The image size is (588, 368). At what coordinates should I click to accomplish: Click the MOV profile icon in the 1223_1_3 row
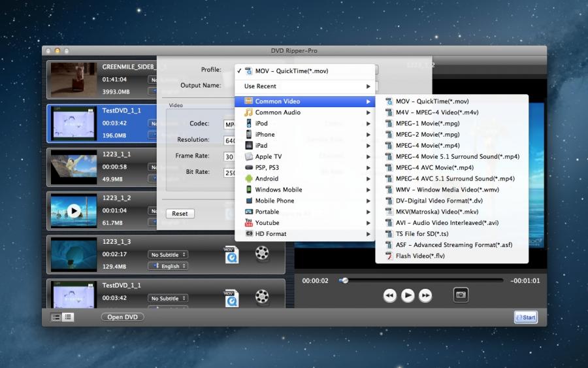pyautogui.click(x=231, y=255)
